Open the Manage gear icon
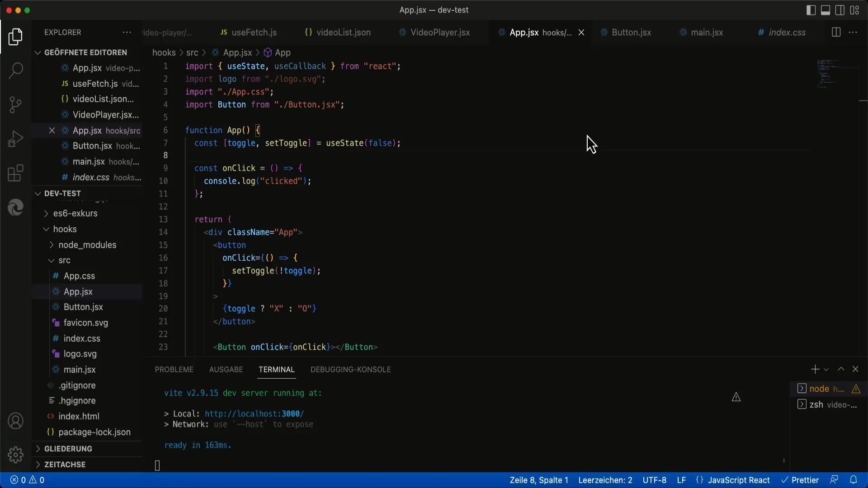This screenshot has height=488, width=868. [x=15, y=455]
